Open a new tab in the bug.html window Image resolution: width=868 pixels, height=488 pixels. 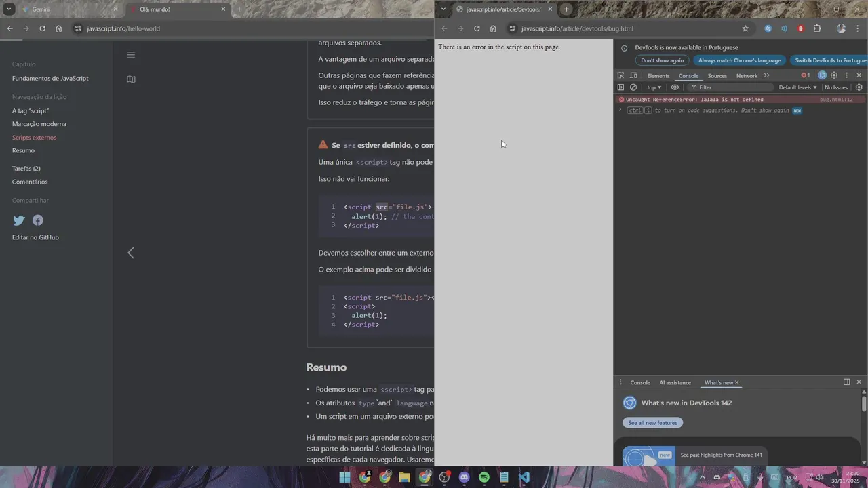tap(566, 9)
